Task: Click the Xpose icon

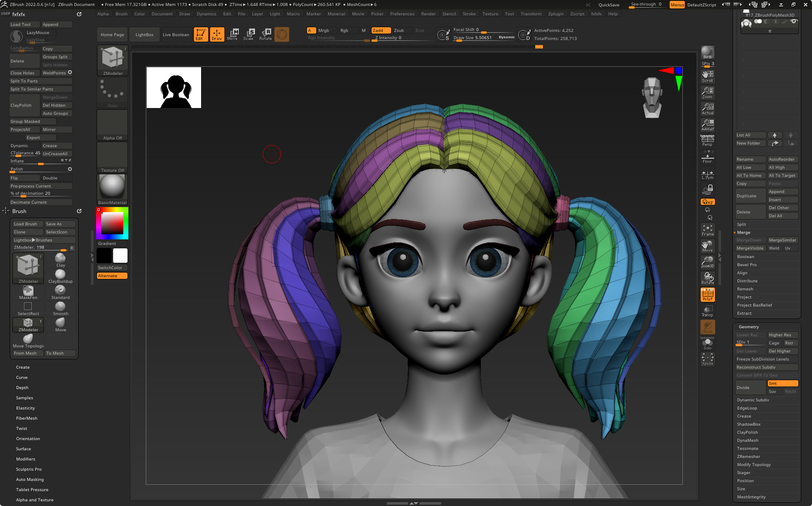Action: click(x=707, y=359)
